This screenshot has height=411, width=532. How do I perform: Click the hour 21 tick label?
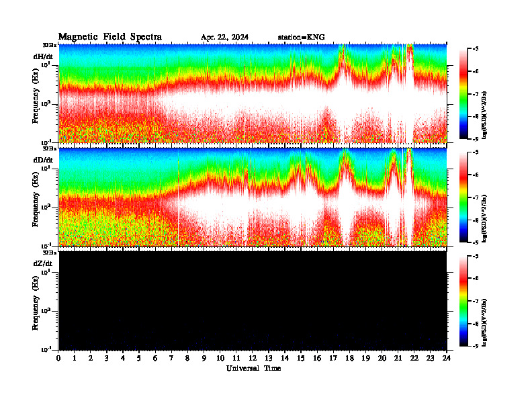tap(398, 359)
